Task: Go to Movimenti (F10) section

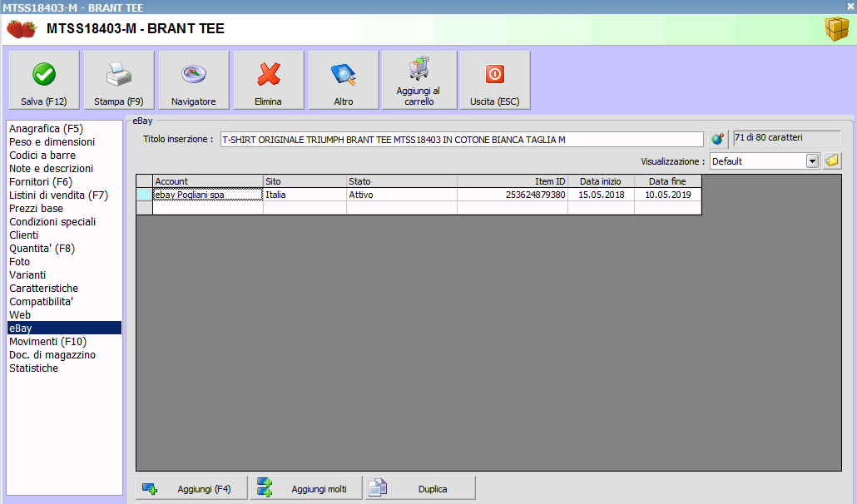Action: point(47,342)
